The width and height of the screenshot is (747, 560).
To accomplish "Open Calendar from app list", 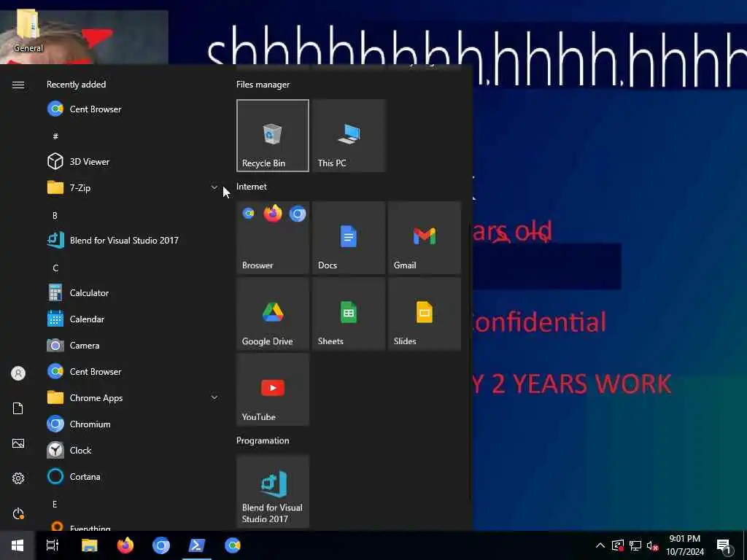I will tap(133, 319).
